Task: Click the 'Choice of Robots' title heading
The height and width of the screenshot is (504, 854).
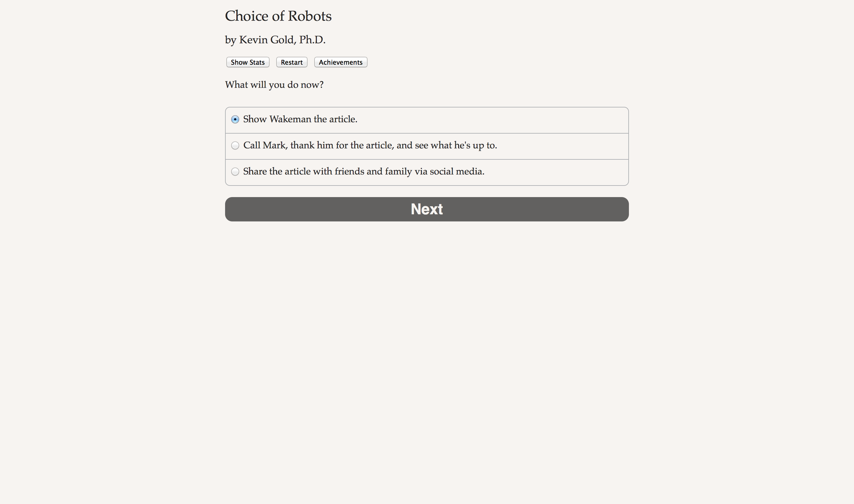Action: tap(278, 16)
